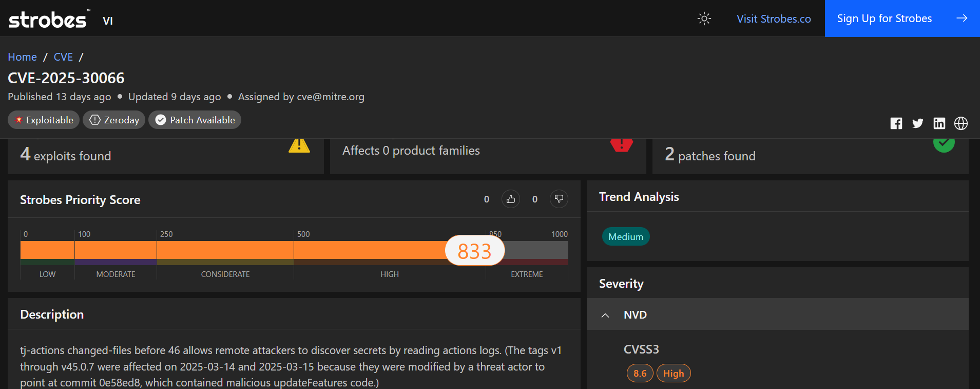Click the LOW scale label
Screen dimensions: 980x389
tap(47, 274)
